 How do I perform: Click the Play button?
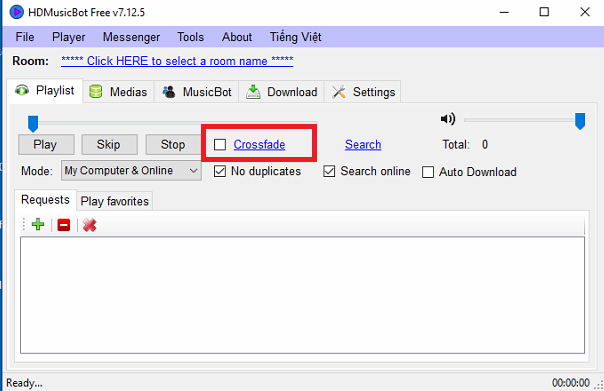click(x=46, y=145)
